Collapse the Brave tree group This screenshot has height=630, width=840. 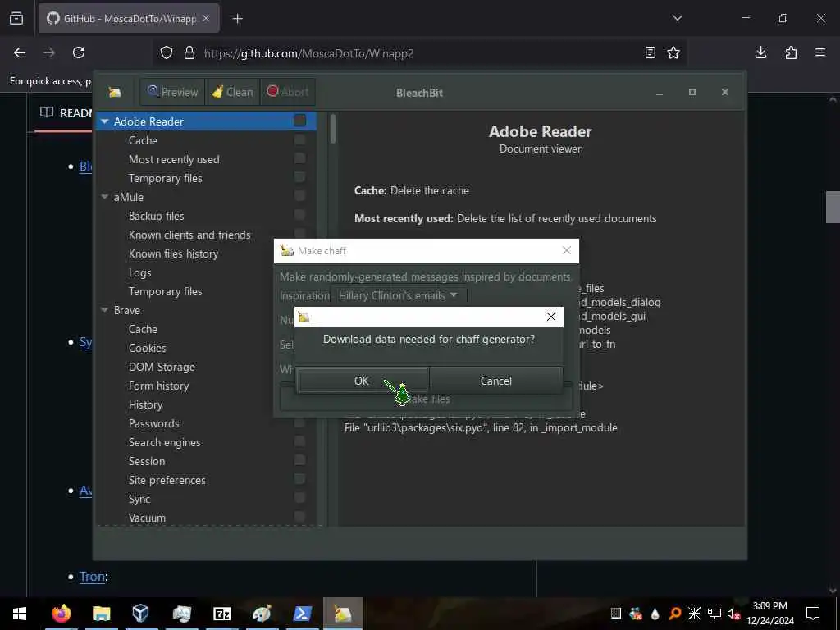point(104,310)
